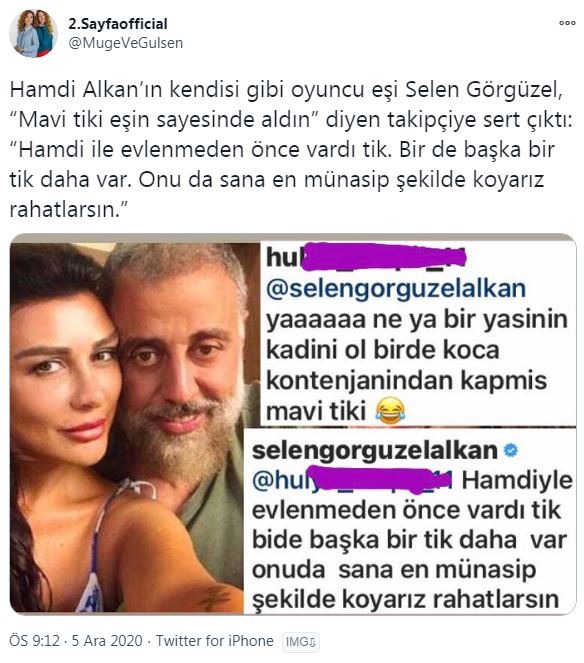Click the @MugeVeGulsen handle
Image resolution: width=584 pixels, height=663 pixels.
(x=126, y=43)
